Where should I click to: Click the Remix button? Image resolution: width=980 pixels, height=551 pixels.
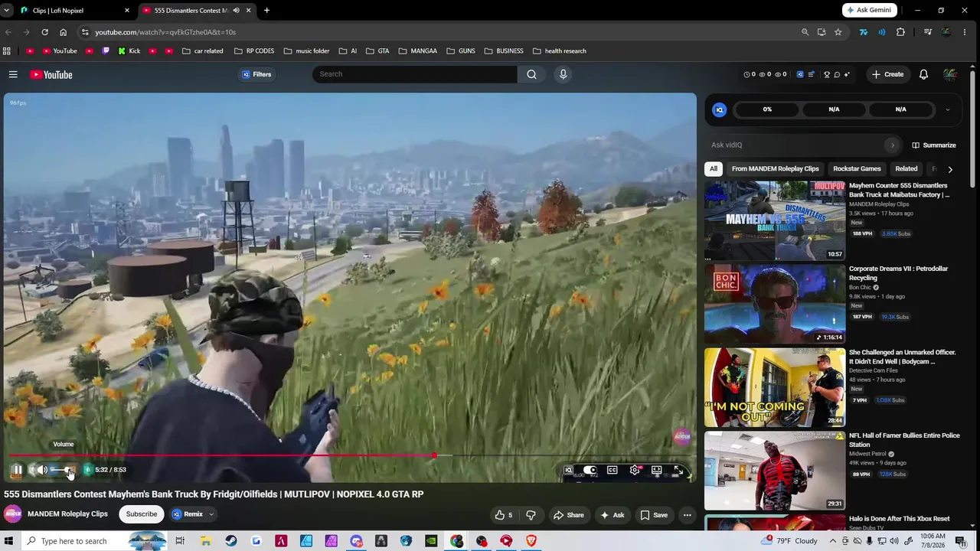(188, 514)
